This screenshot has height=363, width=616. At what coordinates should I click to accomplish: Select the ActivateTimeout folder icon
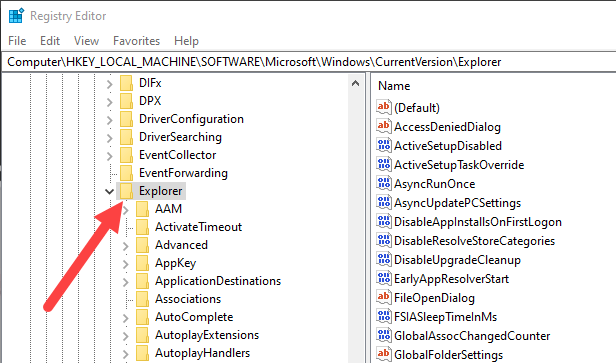point(142,227)
